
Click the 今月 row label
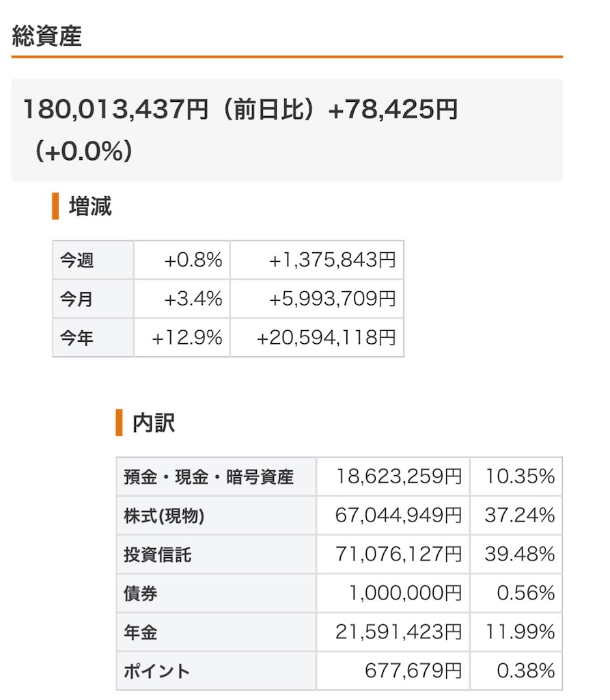pos(77,299)
